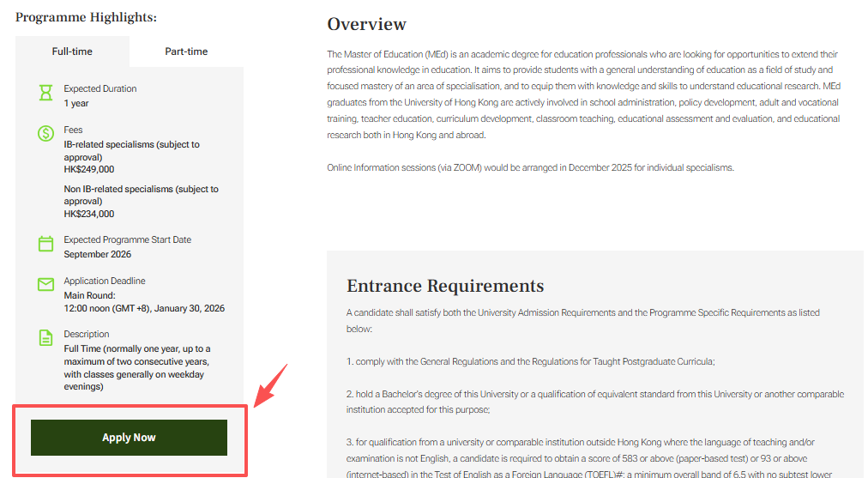The image size is (868, 478).
Task: Click the Overview heading
Action: tap(366, 24)
